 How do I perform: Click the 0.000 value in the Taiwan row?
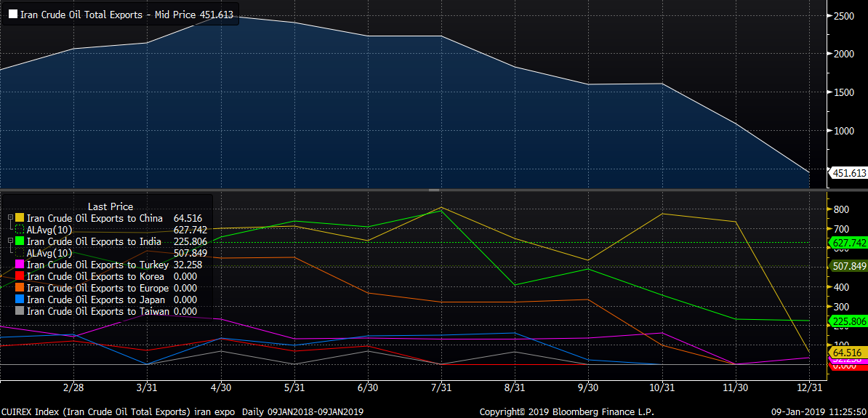[185, 311]
